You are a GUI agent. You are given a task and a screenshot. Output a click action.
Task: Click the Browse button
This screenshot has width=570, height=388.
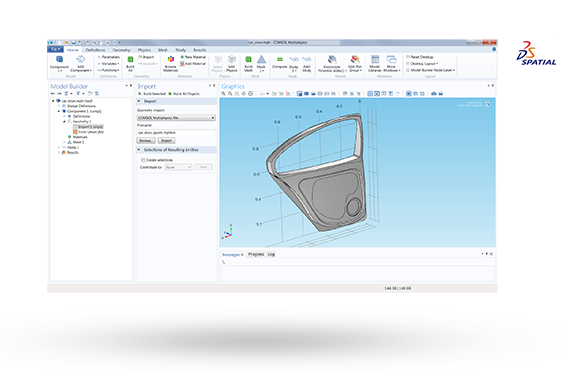coord(146,140)
